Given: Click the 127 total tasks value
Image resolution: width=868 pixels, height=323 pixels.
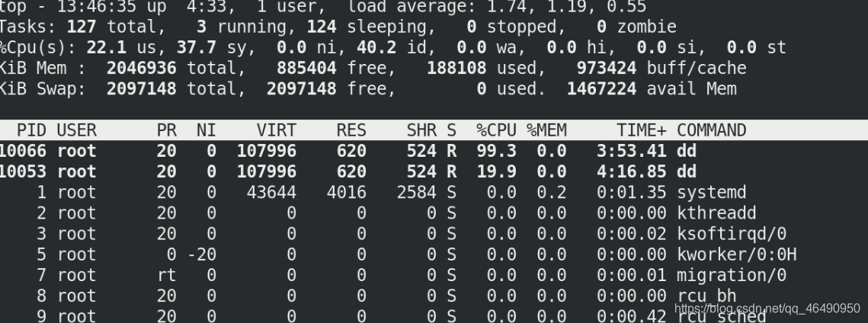Looking at the screenshot, I should [x=82, y=27].
